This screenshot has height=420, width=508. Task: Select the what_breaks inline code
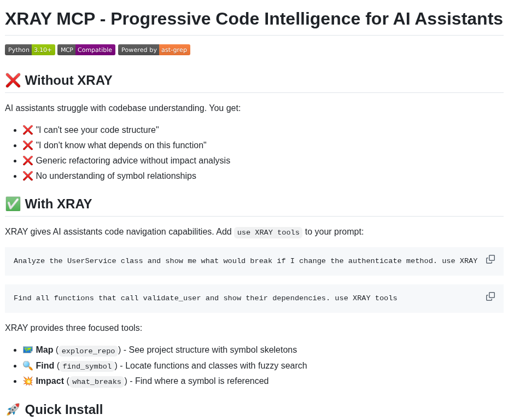[97, 381]
